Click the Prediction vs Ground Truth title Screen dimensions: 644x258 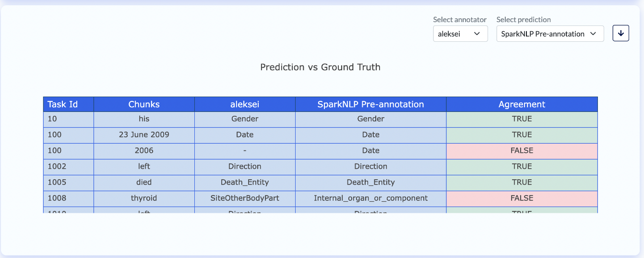pyautogui.click(x=320, y=67)
